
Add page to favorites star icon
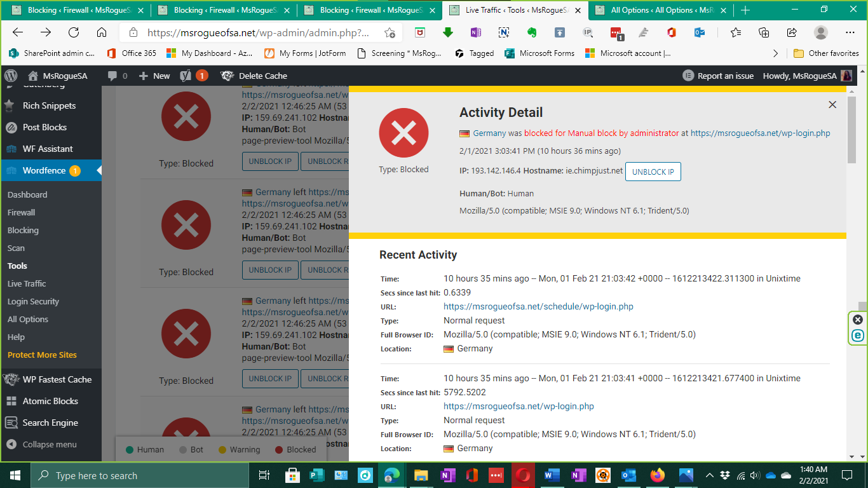click(390, 33)
